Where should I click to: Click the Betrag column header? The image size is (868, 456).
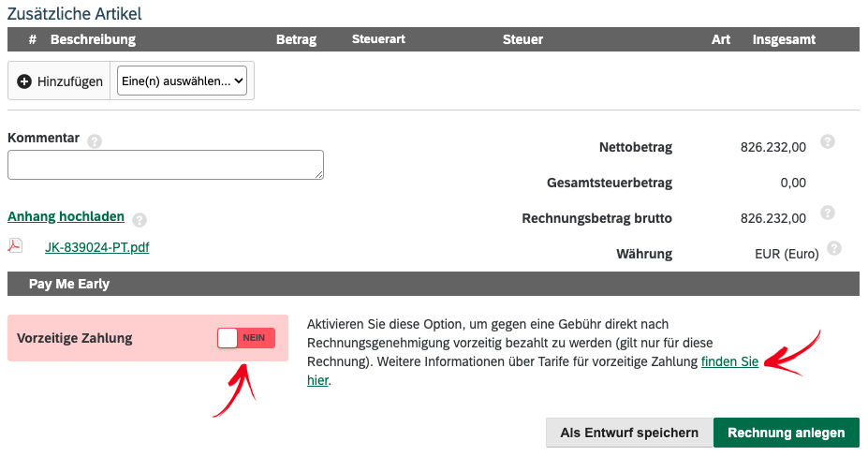tap(296, 40)
